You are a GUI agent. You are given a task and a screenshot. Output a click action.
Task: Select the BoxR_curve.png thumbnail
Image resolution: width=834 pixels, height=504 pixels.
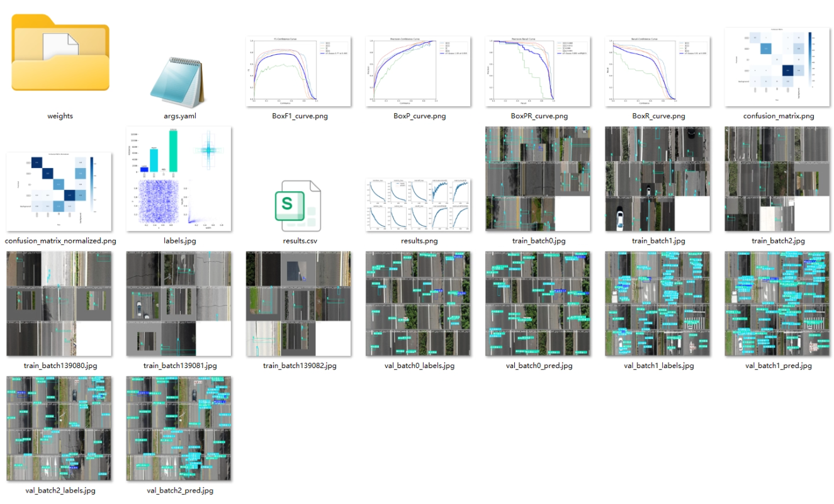pyautogui.click(x=658, y=71)
